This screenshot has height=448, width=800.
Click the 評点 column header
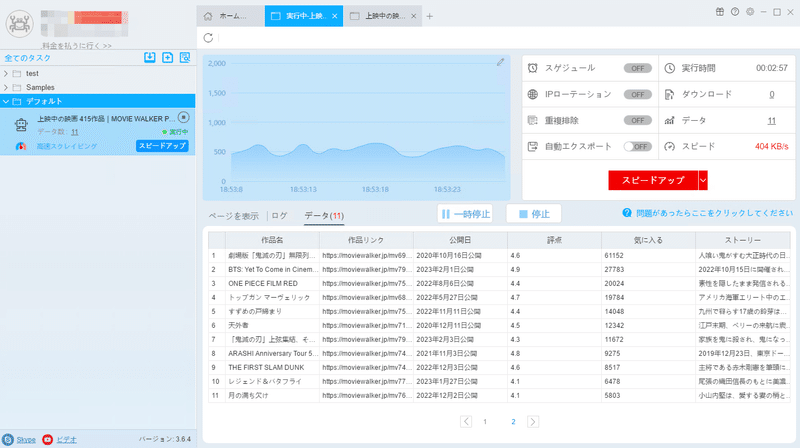click(x=555, y=240)
